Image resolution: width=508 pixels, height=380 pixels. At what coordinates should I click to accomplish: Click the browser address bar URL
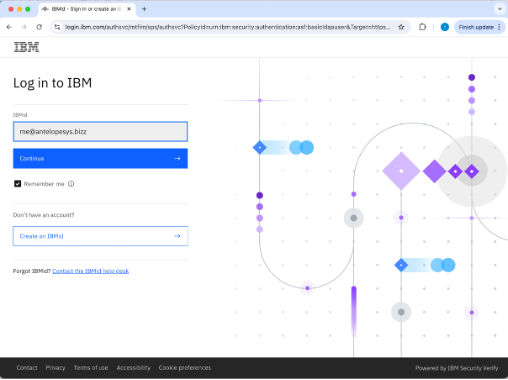point(228,27)
